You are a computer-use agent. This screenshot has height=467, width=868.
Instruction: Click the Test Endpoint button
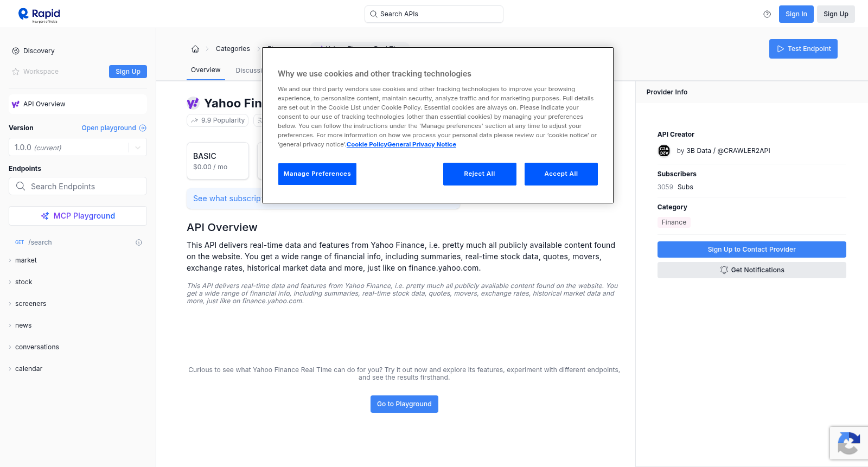pyautogui.click(x=803, y=49)
